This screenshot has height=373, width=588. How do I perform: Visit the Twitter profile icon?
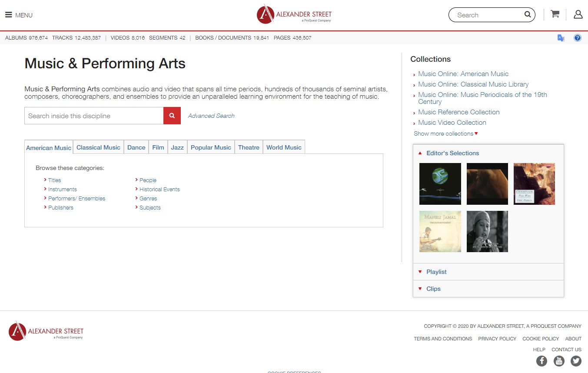click(576, 361)
